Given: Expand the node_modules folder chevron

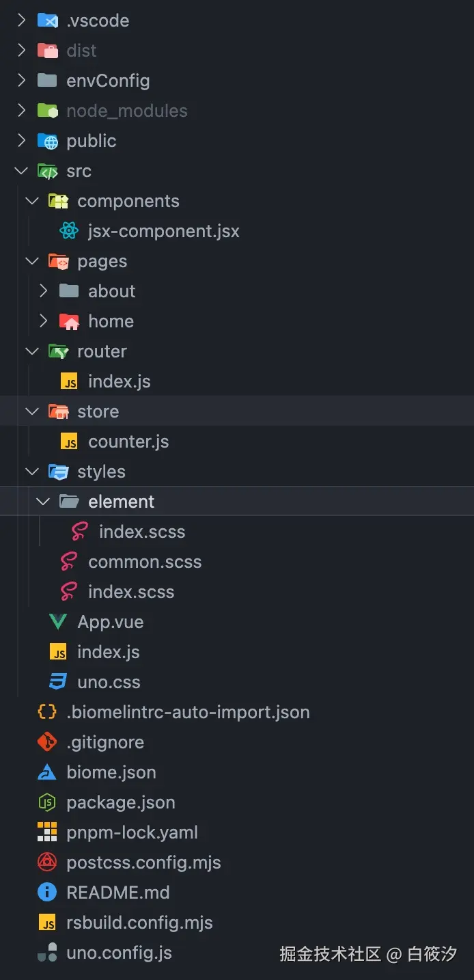Looking at the screenshot, I should (x=22, y=111).
